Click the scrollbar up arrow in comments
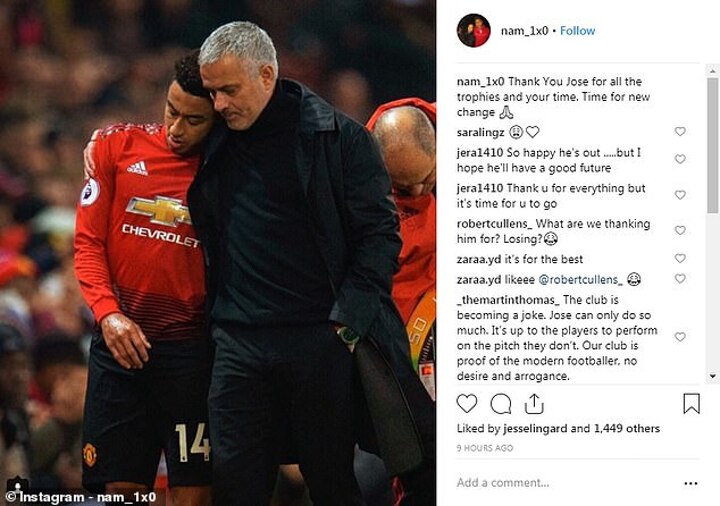720x506 pixels. 713,71
